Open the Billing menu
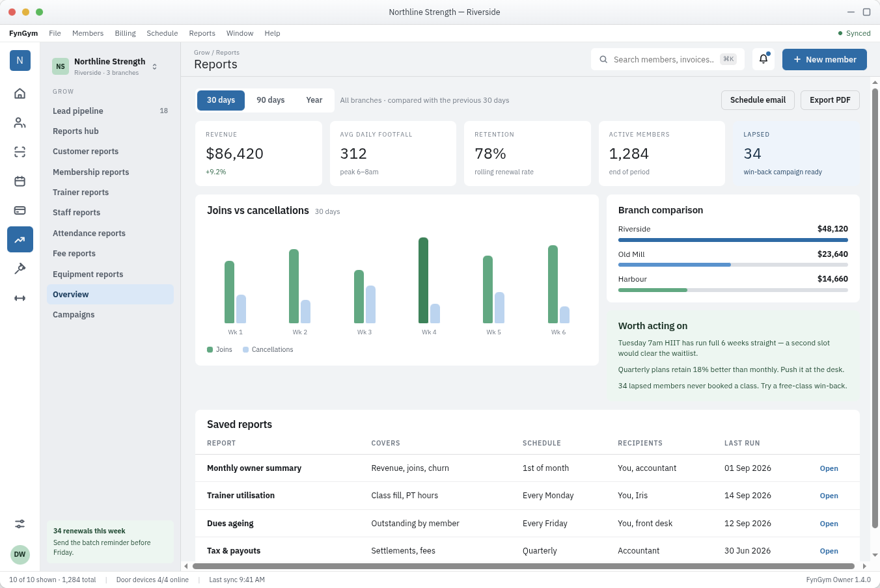The width and height of the screenshot is (880, 588). click(x=125, y=33)
